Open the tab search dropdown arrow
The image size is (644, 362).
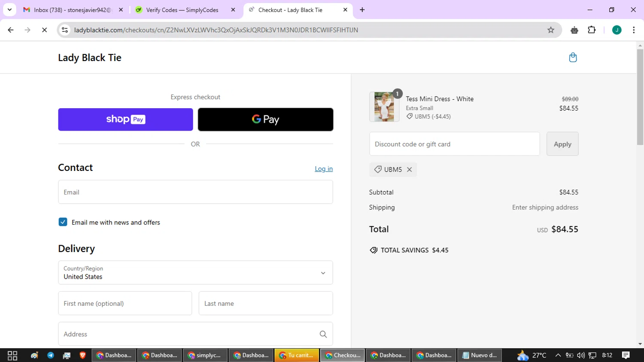(9, 9)
